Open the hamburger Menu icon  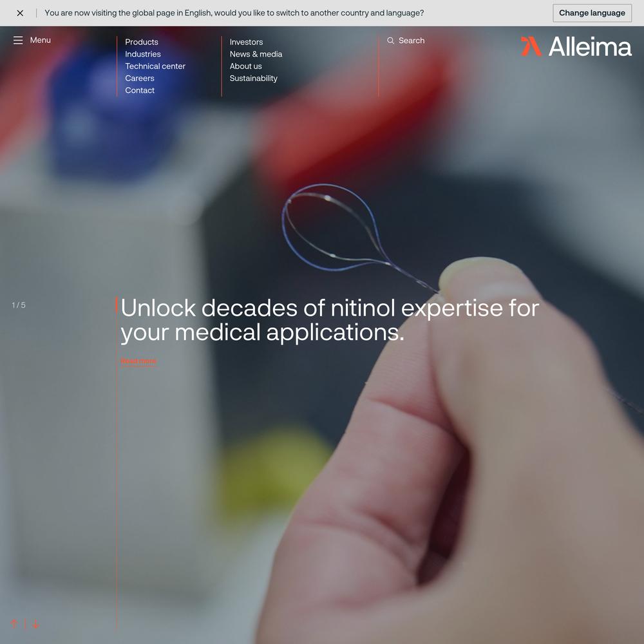click(x=18, y=40)
